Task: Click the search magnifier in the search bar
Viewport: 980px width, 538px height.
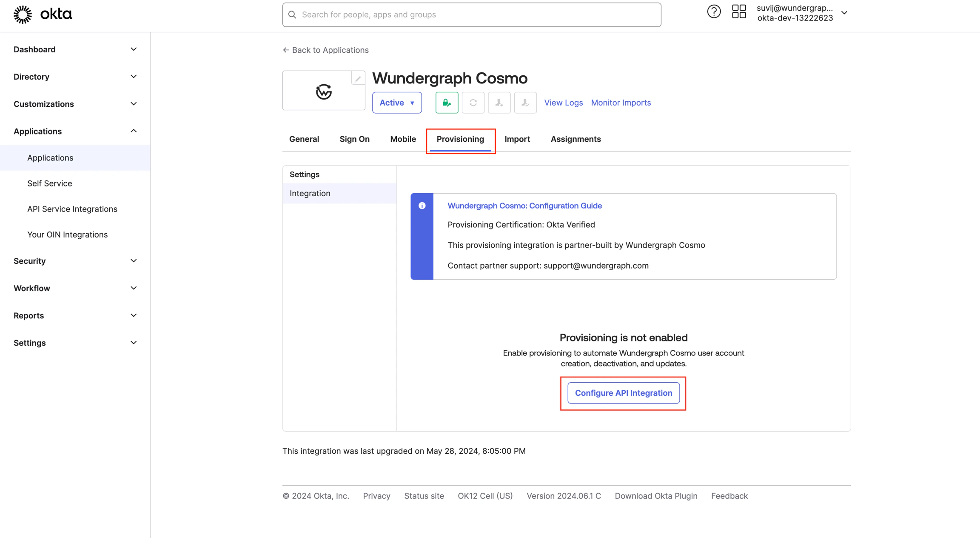Action: click(292, 14)
